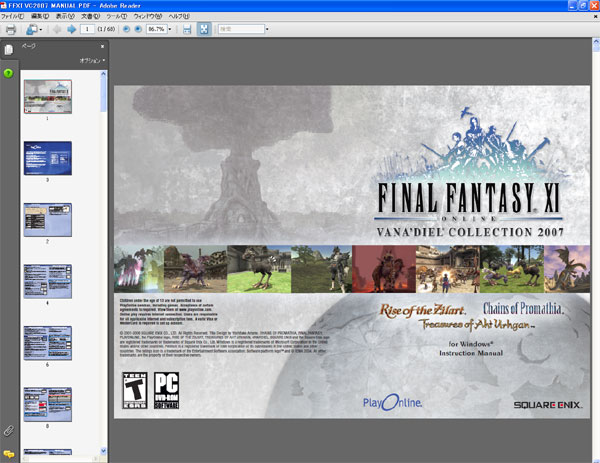
Task: Click the collaboration/meeting icon in toolbar
Action: (32, 29)
